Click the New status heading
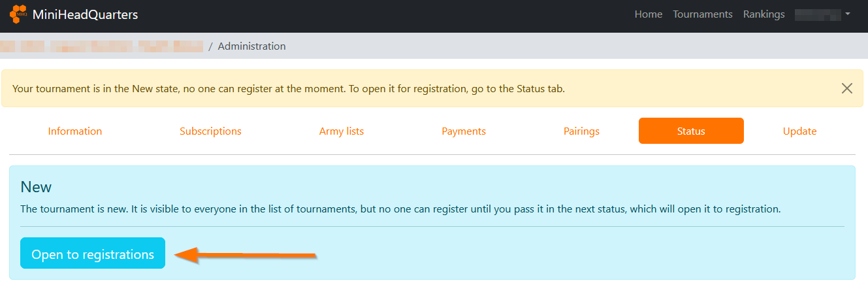 (36, 187)
